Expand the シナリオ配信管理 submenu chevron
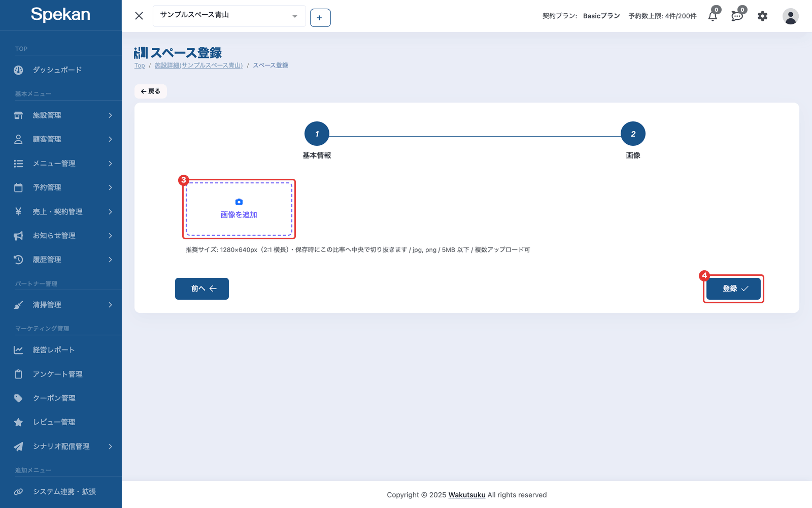The height and width of the screenshot is (508, 812). tap(110, 447)
